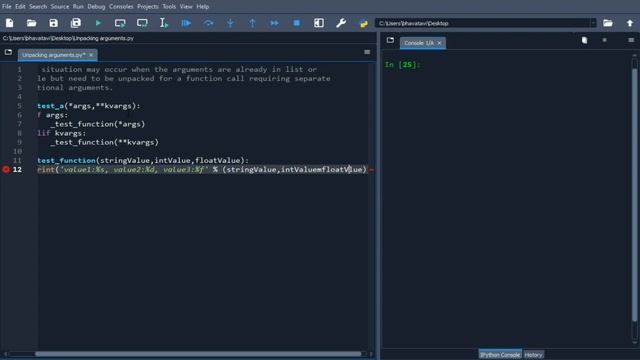Image resolution: width=640 pixels, height=360 pixels.
Task: Place cursor in test_a definition line
Action: coord(89,106)
